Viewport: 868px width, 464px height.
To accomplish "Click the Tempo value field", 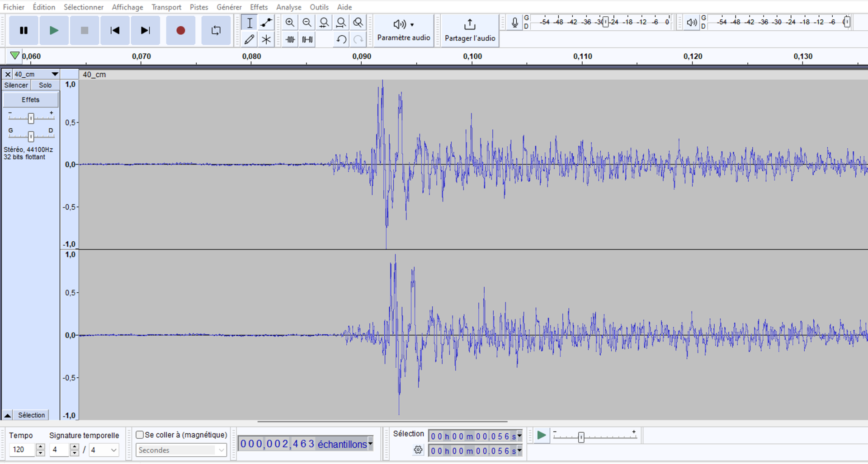I will tap(22, 450).
